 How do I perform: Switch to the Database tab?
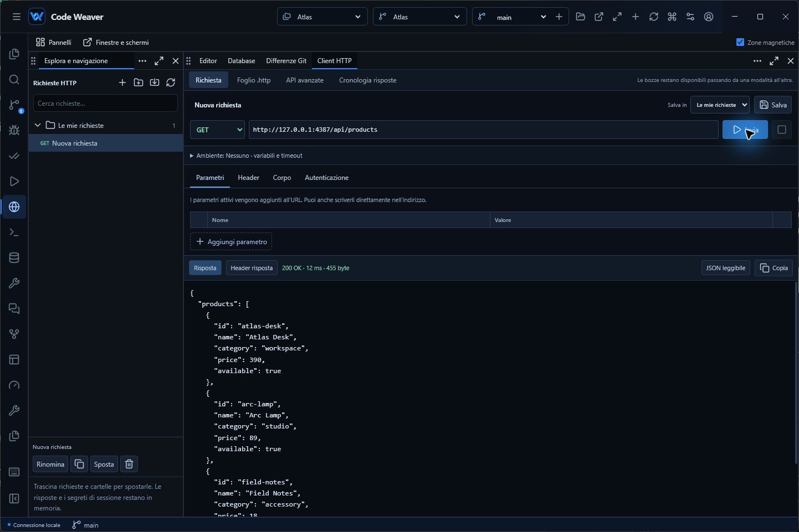pos(242,61)
